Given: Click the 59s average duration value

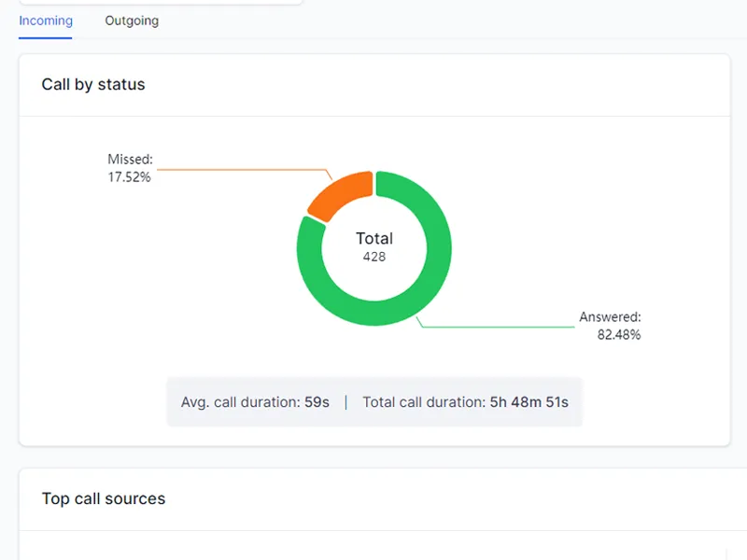Looking at the screenshot, I should click(317, 402).
